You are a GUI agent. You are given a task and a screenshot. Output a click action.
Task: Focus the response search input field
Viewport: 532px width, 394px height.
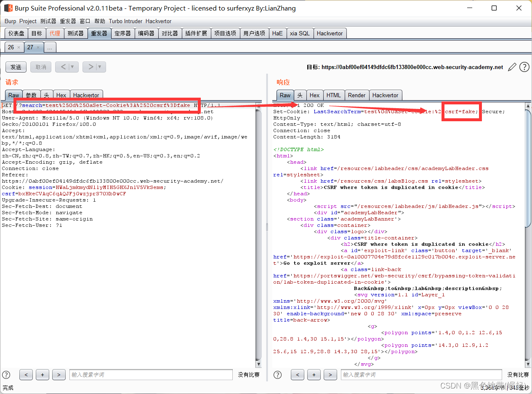tap(422, 375)
